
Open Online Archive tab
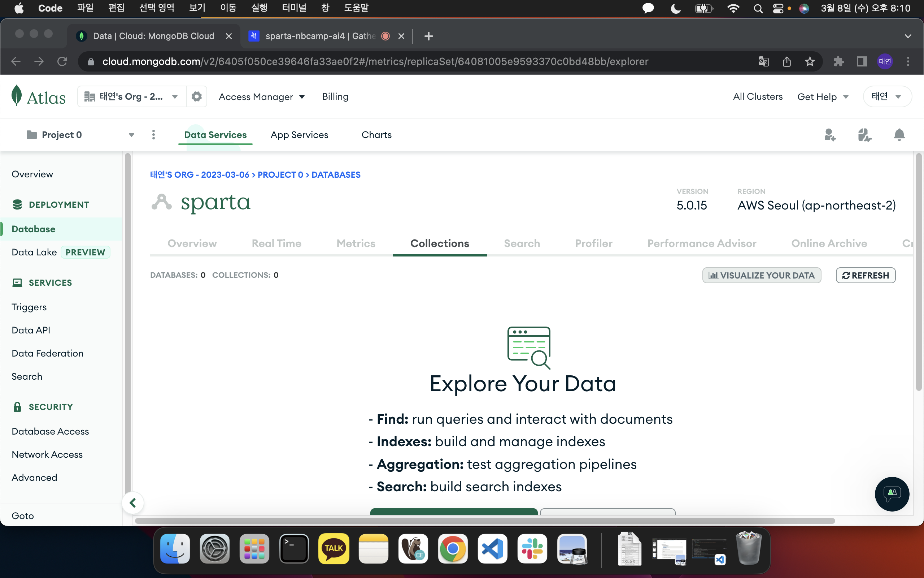pyautogui.click(x=829, y=243)
